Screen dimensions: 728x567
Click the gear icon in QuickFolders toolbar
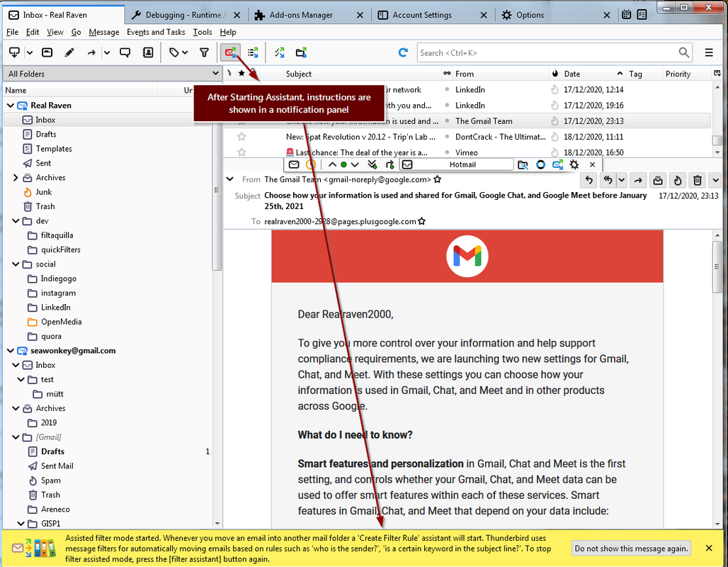(574, 164)
